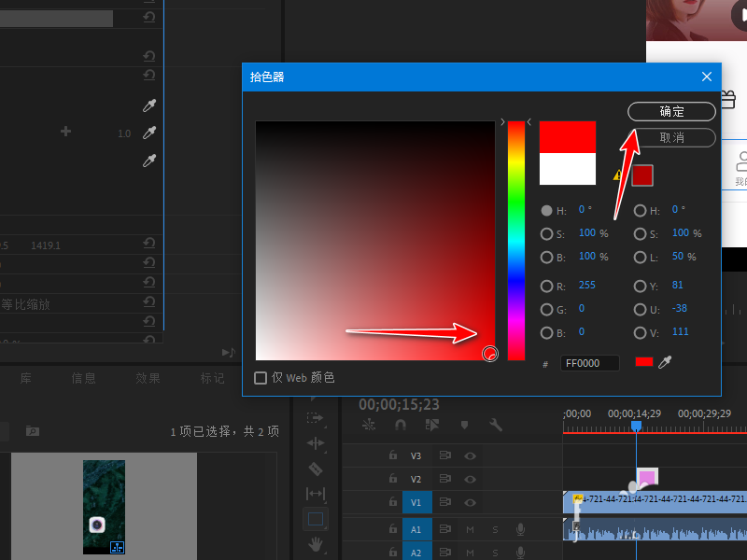Select the R (red) radio button

(547, 286)
